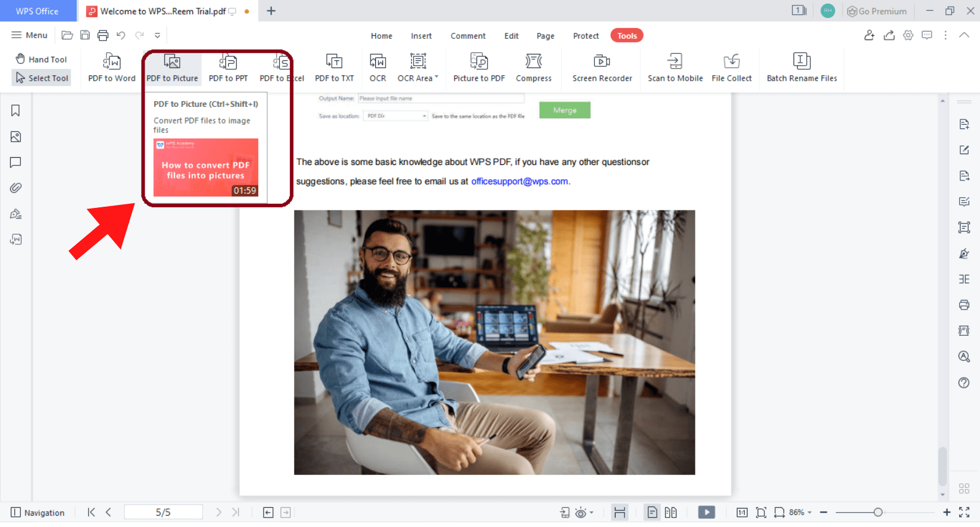Open the thumbnail panel in sidebar
Image resolution: width=980 pixels, height=527 pixels.
click(16, 137)
